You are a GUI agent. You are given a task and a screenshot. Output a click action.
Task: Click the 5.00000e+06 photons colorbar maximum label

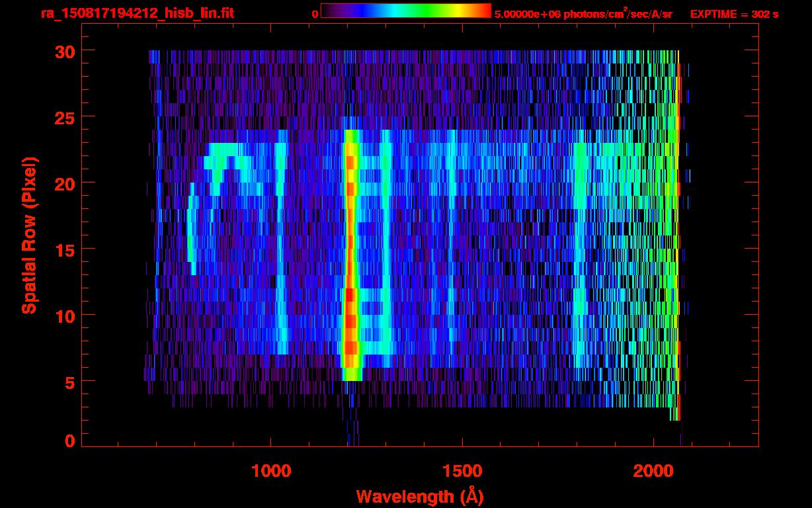tap(583, 14)
